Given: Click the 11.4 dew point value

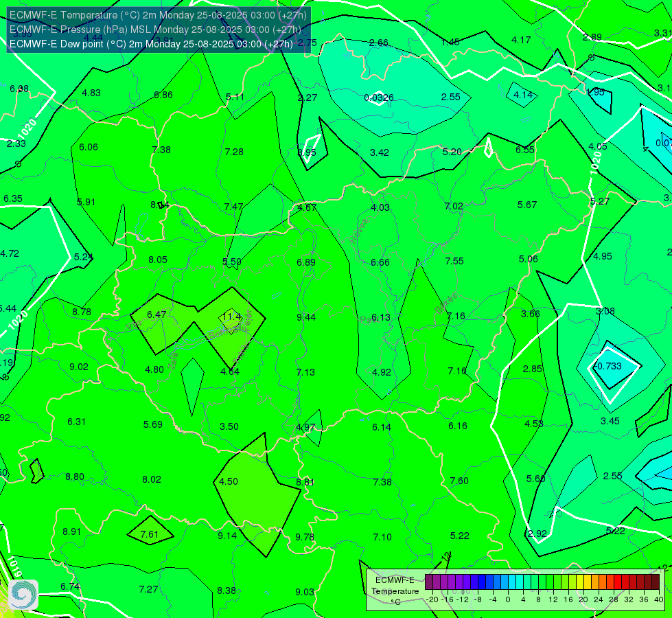Looking at the screenshot, I should click(x=231, y=317).
